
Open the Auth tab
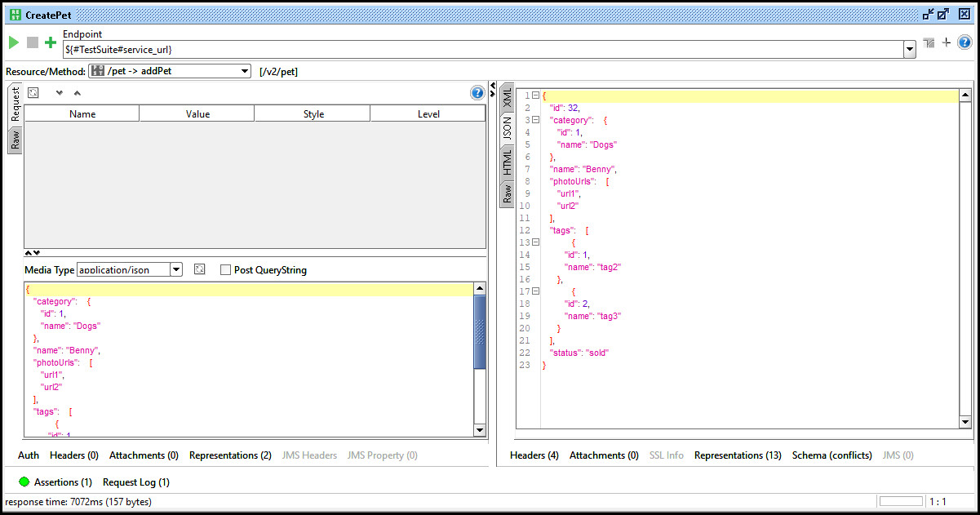pyautogui.click(x=29, y=455)
